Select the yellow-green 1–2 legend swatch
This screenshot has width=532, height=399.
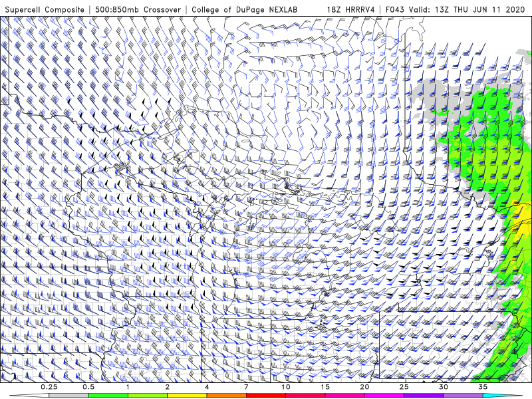(x=147, y=396)
